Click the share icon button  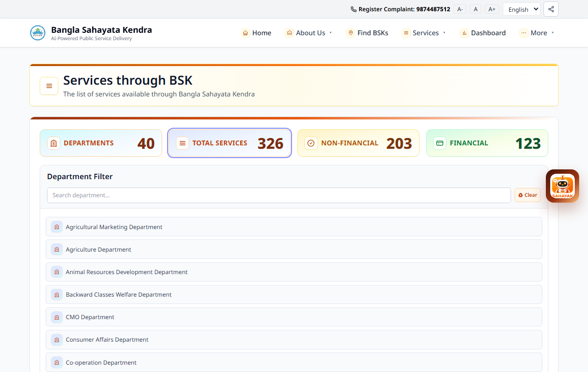point(551,9)
